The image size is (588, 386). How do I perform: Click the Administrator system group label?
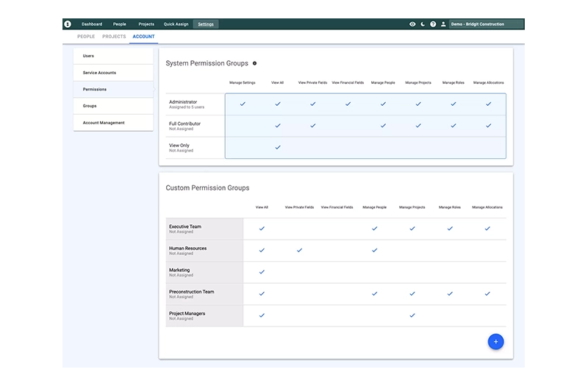[183, 102]
